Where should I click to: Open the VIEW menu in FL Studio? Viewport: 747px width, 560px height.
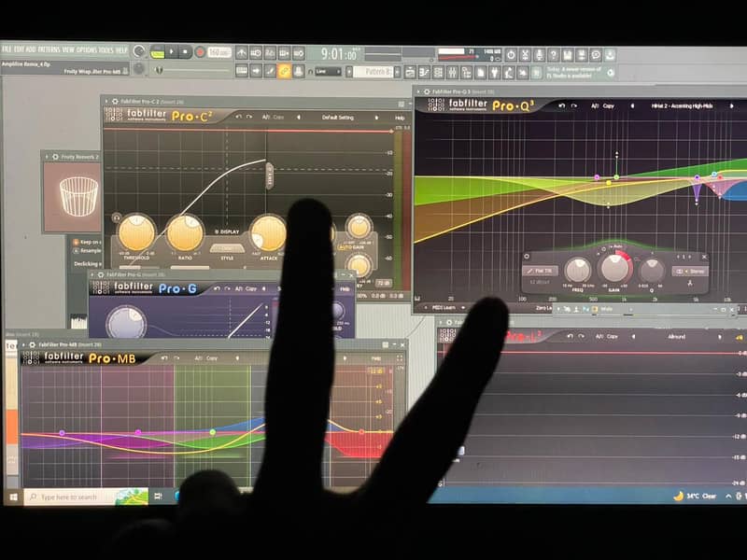(68, 49)
